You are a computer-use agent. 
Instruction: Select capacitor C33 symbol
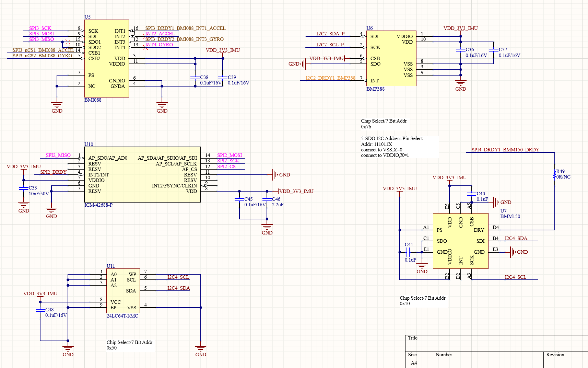pos(24,188)
